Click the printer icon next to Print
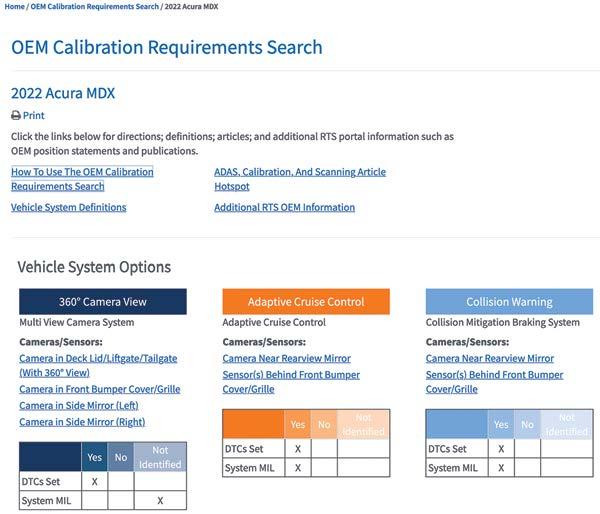 tap(16, 116)
